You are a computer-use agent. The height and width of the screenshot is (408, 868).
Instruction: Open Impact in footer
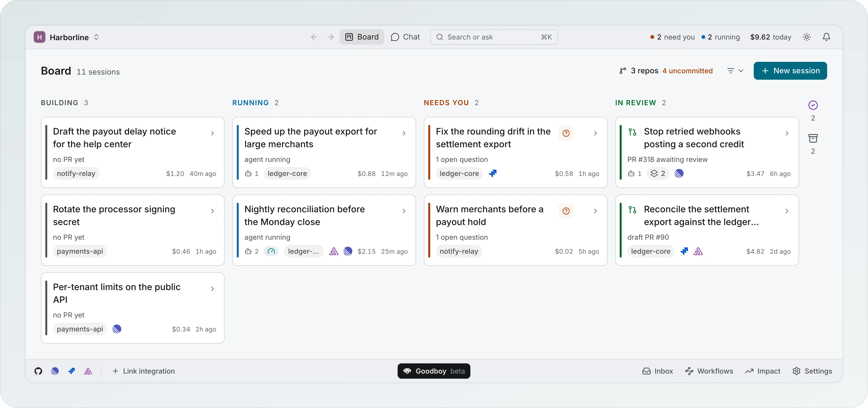762,371
